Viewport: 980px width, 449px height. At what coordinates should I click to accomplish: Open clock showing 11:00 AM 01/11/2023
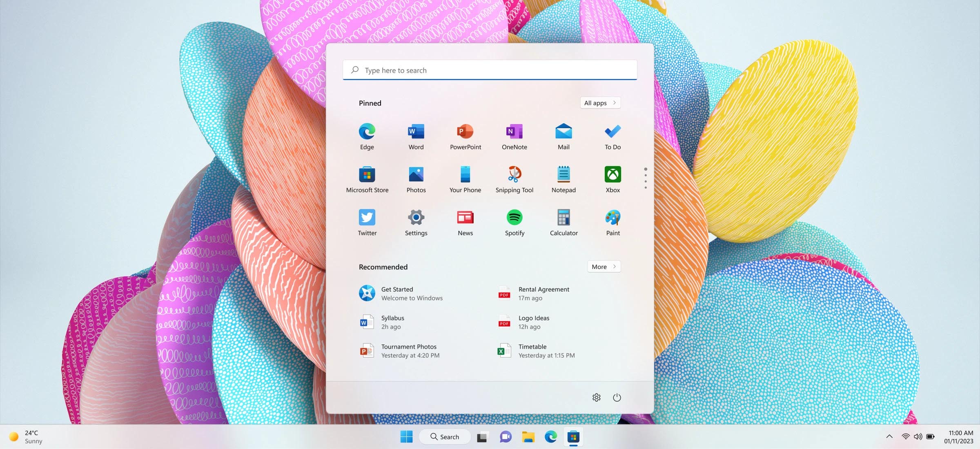point(958,437)
